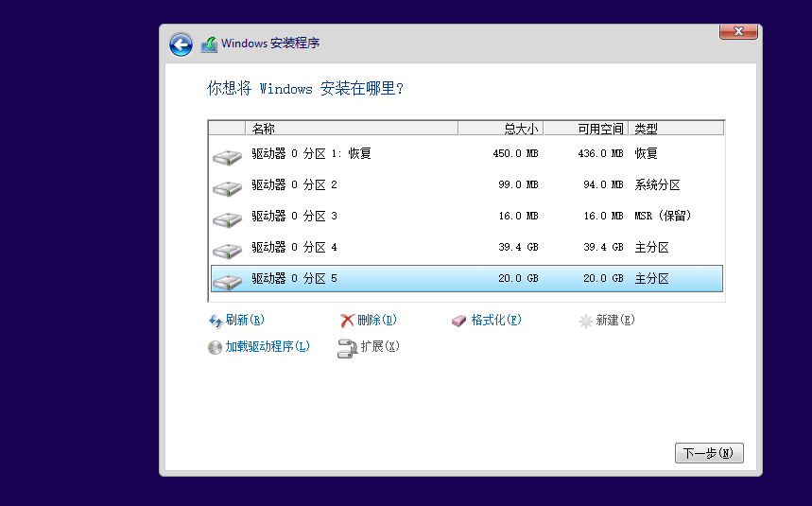Image resolution: width=812 pixels, height=506 pixels.
Task: Click total size 20.0 GB of 分区 5
Action: point(518,279)
